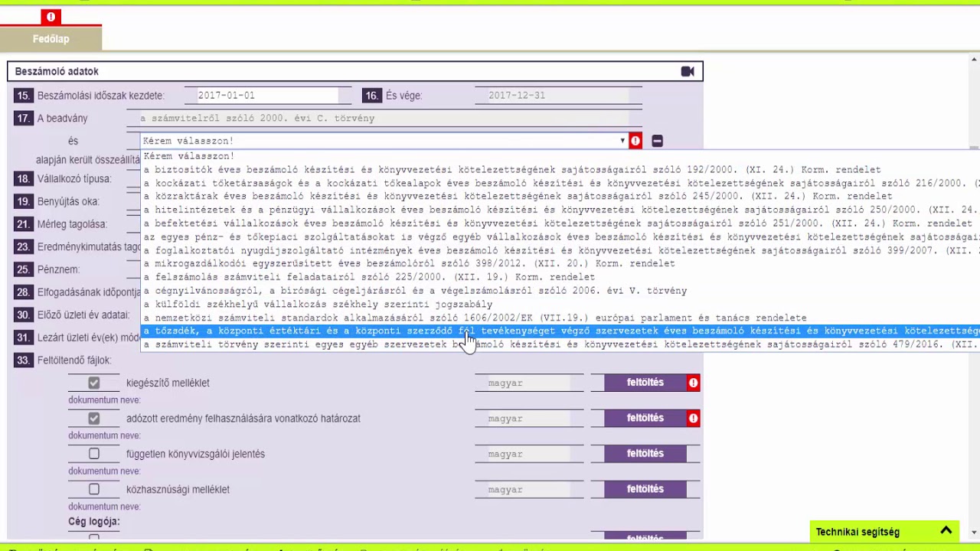Select the cégnyilvánosságról 2006. évi V. törvény option
Image resolution: width=980 pixels, height=551 pixels.
point(560,291)
